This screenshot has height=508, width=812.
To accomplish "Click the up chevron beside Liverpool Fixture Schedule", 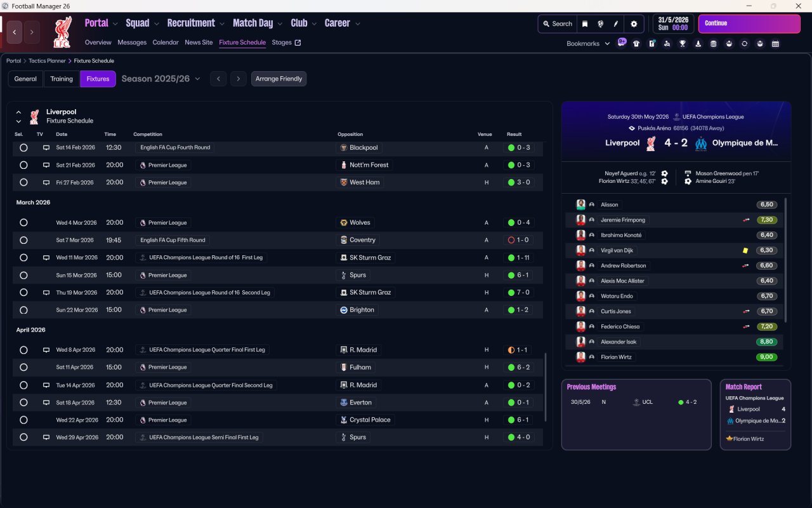I will click(x=18, y=112).
